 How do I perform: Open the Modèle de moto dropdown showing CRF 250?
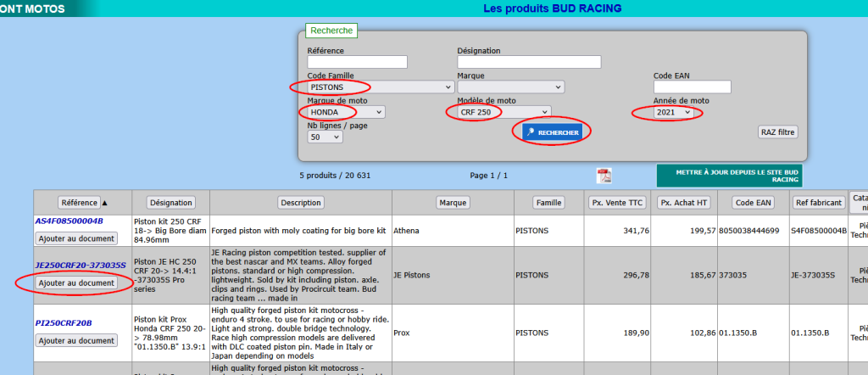(504, 112)
